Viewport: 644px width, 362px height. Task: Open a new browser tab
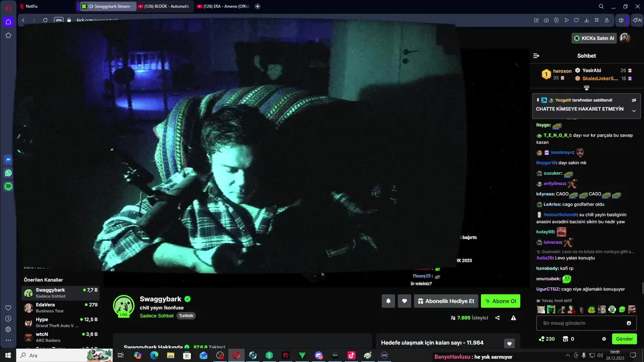point(258,7)
